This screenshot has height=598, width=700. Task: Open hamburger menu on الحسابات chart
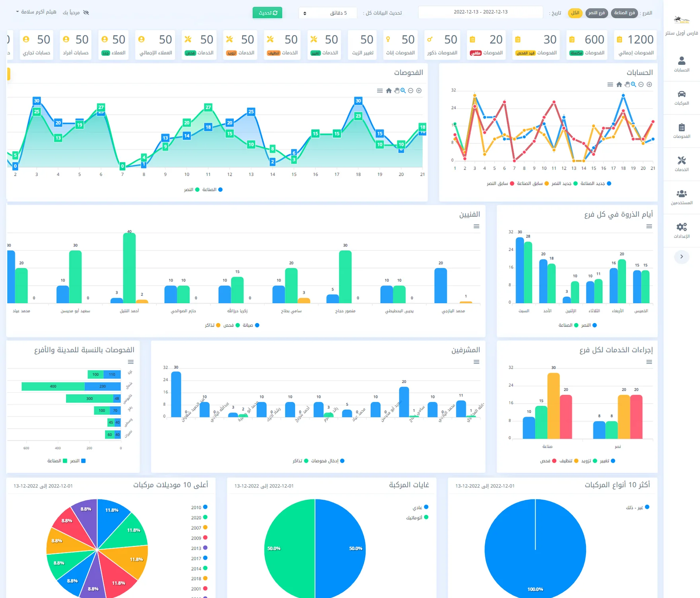(x=610, y=84)
